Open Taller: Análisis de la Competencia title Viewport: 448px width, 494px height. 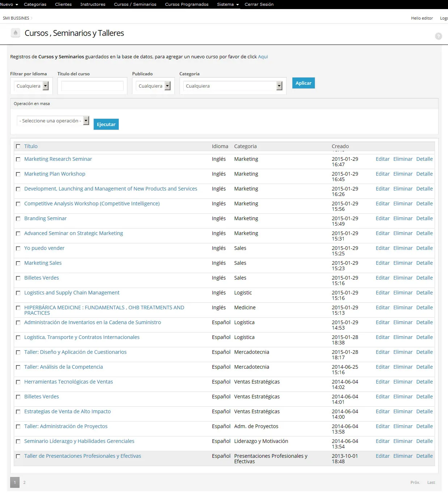coord(63,367)
